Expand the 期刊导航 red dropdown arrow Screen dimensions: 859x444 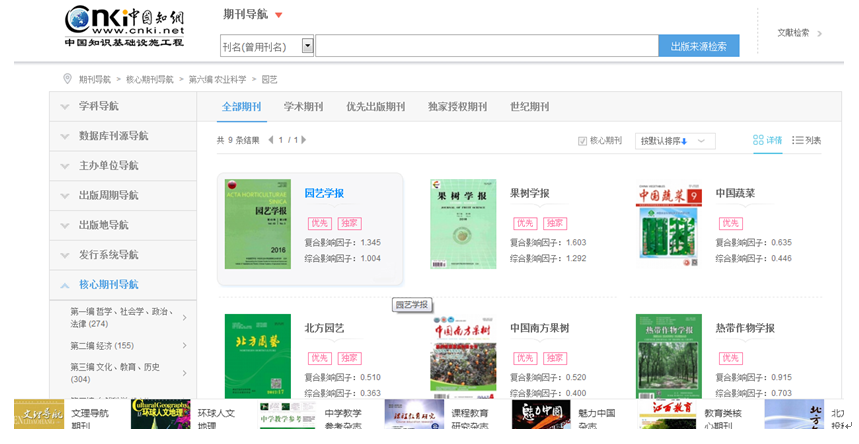pyautogui.click(x=279, y=15)
